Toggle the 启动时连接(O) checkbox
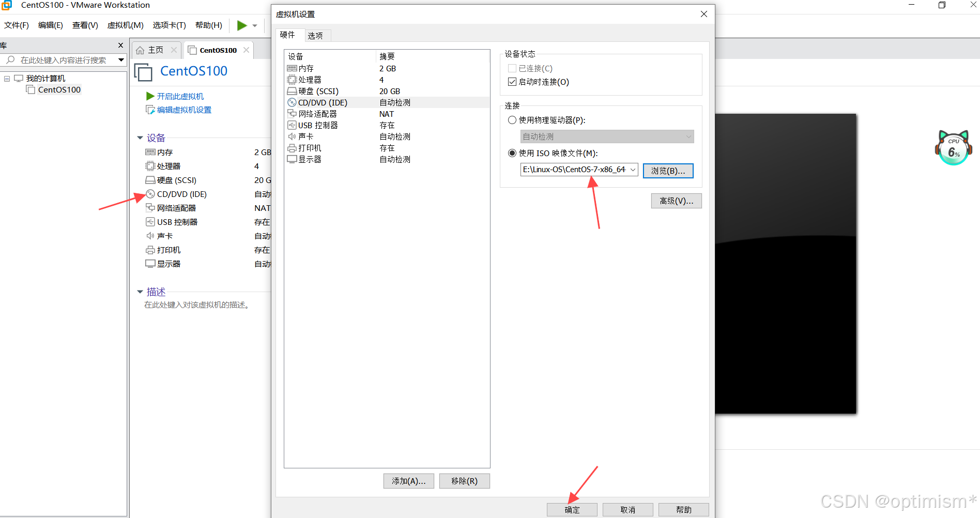 click(512, 82)
